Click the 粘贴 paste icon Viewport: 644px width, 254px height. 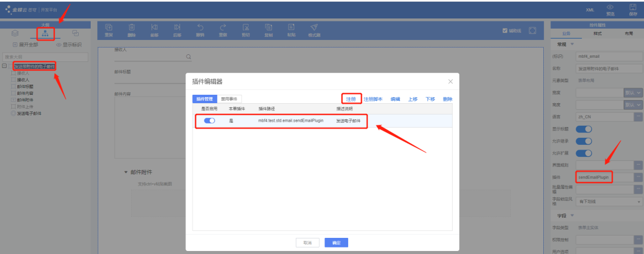pos(291,27)
